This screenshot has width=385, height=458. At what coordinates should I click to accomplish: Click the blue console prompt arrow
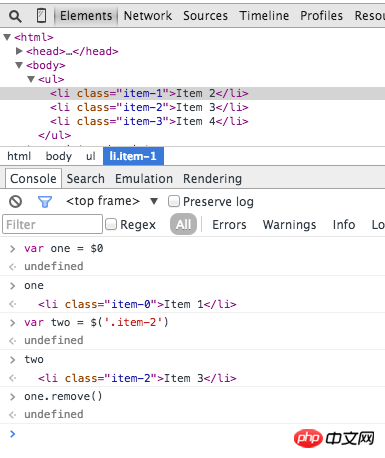pyautogui.click(x=13, y=434)
